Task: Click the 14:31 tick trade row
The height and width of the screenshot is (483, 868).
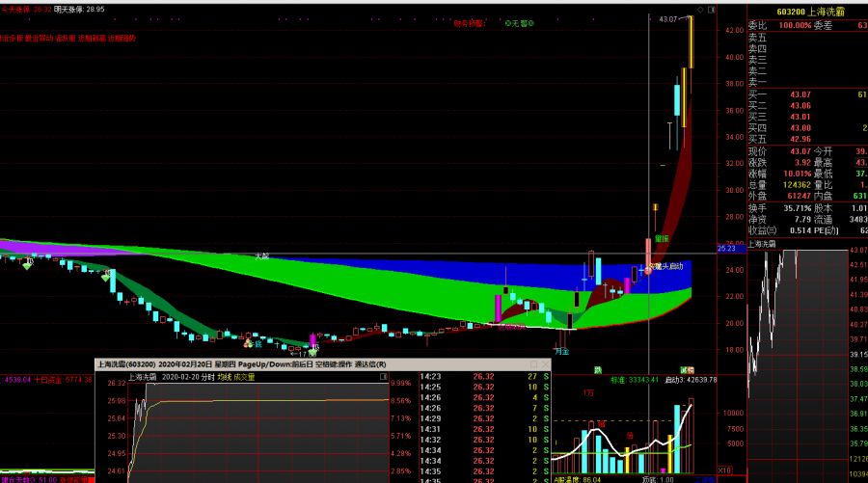Action: 485,429
